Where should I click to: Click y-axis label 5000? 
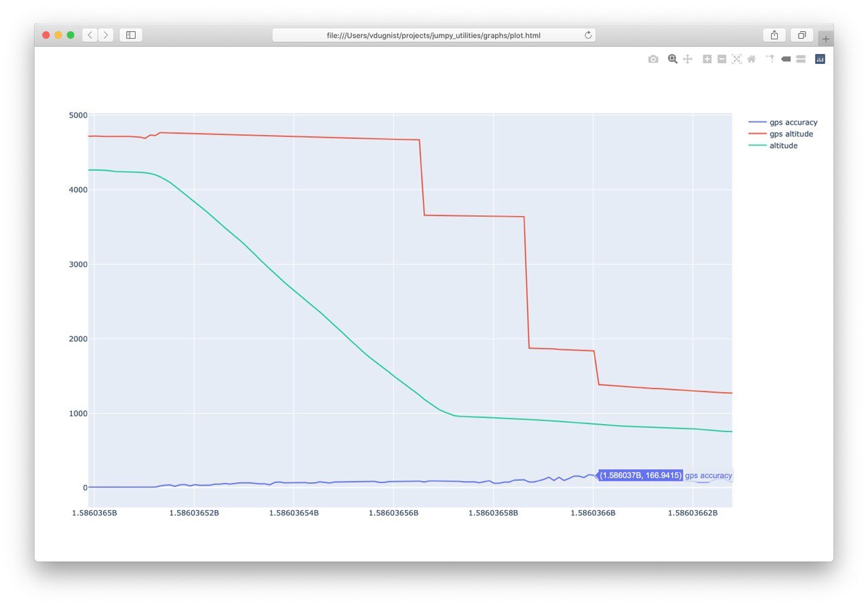pos(78,115)
